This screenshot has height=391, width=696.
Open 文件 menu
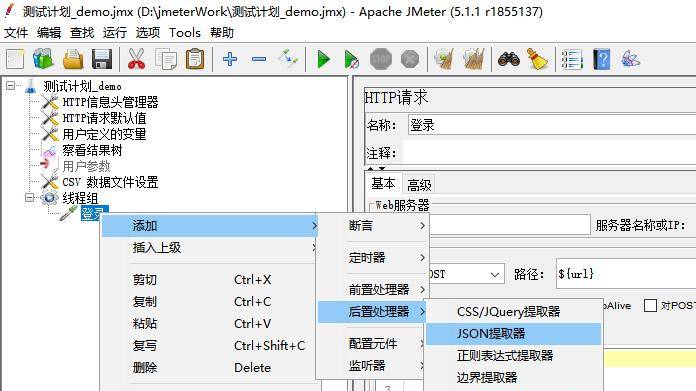16,32
